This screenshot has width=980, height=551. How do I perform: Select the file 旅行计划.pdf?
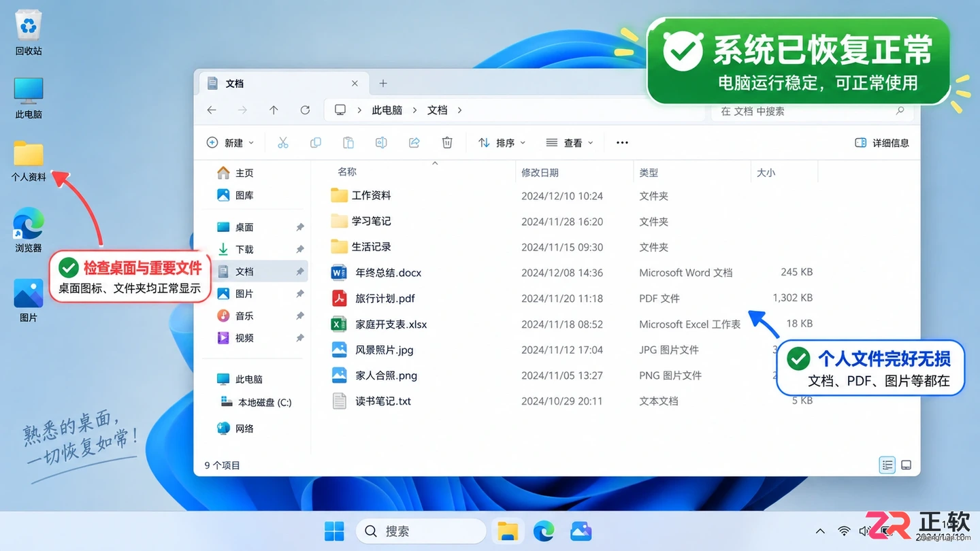(x=372, y=299)
